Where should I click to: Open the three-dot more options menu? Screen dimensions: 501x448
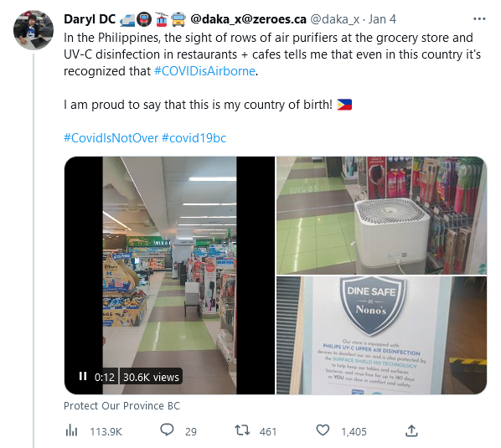[x=479, y=19]
